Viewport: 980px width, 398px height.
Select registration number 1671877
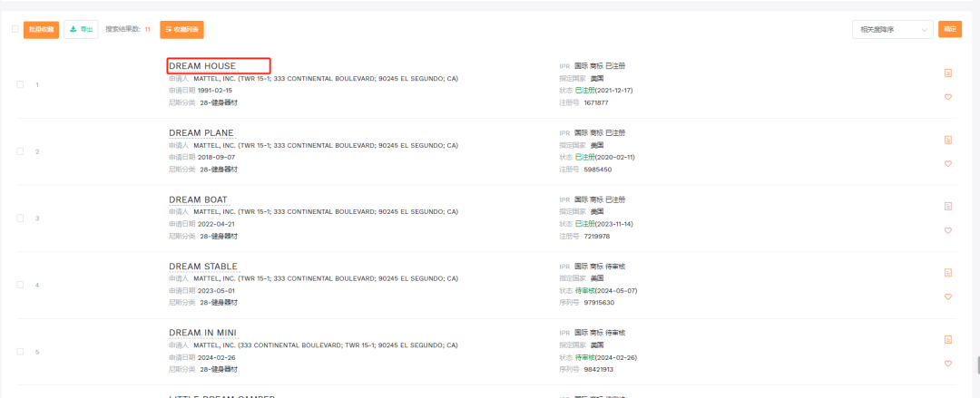coord(595,102)
